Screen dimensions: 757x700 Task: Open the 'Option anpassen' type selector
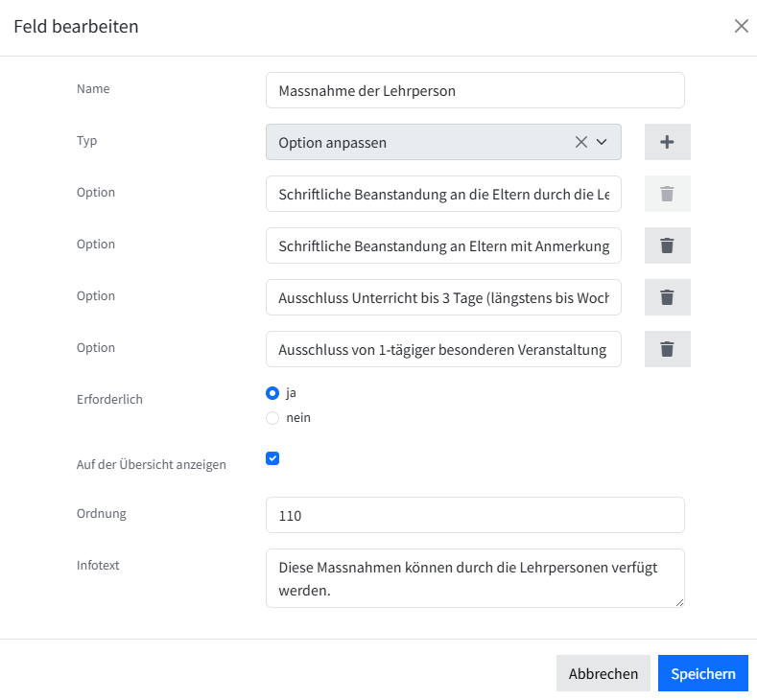click(443, 142)
